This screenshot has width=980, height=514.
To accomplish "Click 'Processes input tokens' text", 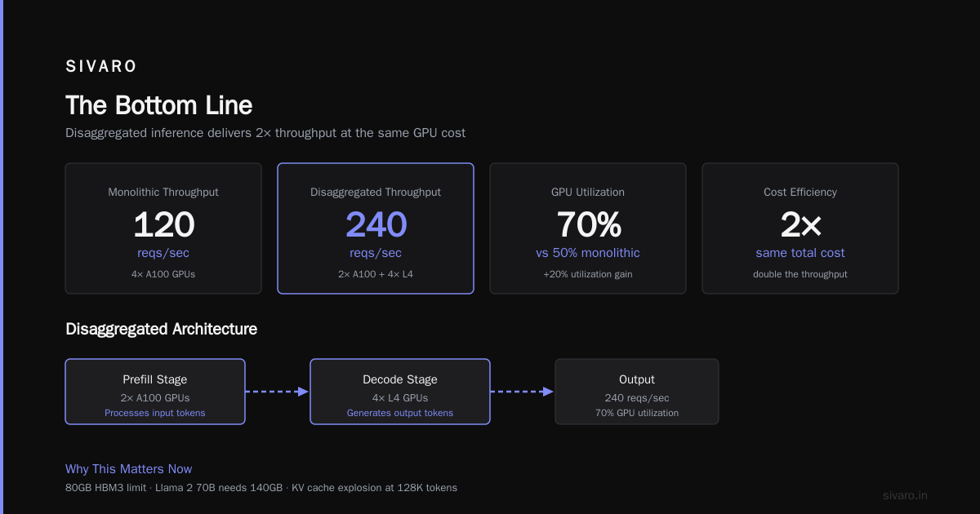I will 155,413.
